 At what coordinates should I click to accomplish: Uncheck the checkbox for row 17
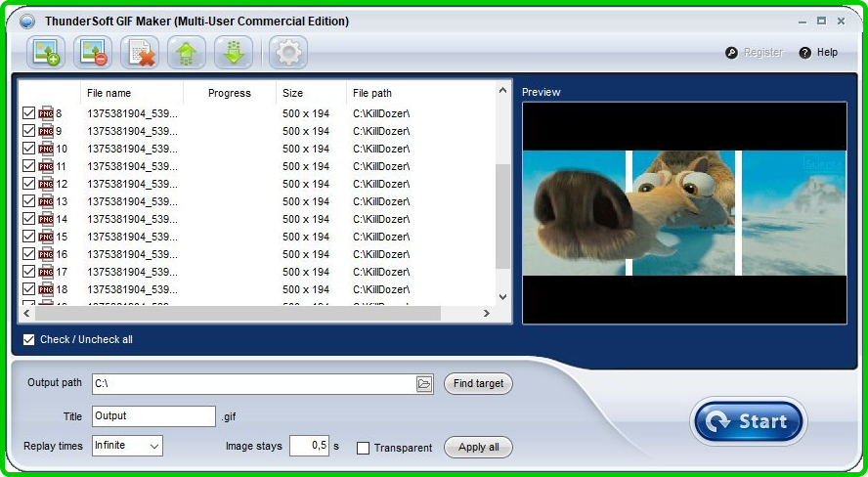coord(28,272)
